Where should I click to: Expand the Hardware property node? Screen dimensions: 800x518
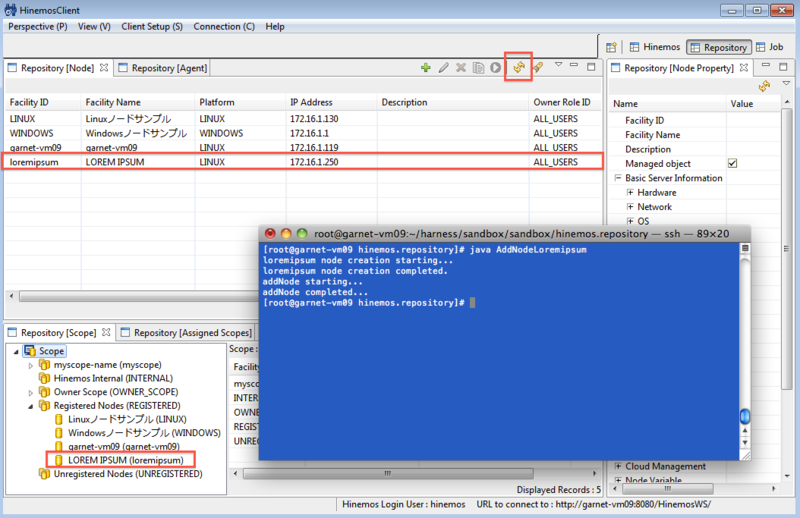(630, 192)
